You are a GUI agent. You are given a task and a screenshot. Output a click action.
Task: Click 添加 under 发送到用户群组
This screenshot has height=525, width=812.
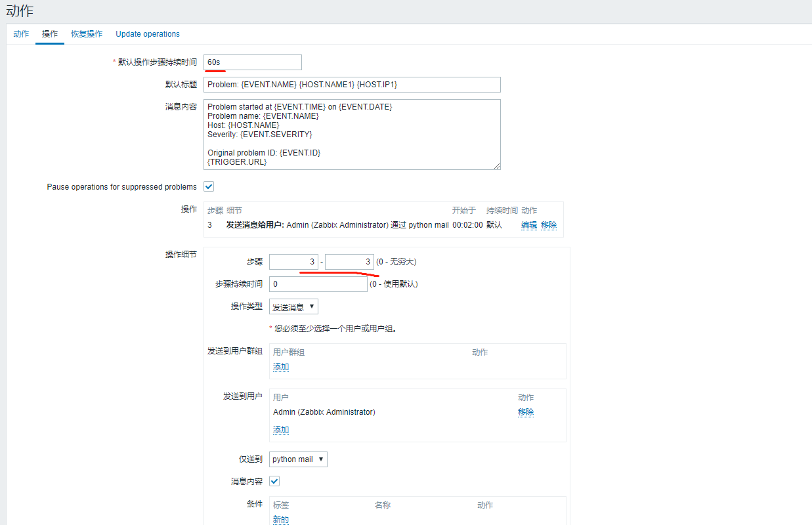280,366
